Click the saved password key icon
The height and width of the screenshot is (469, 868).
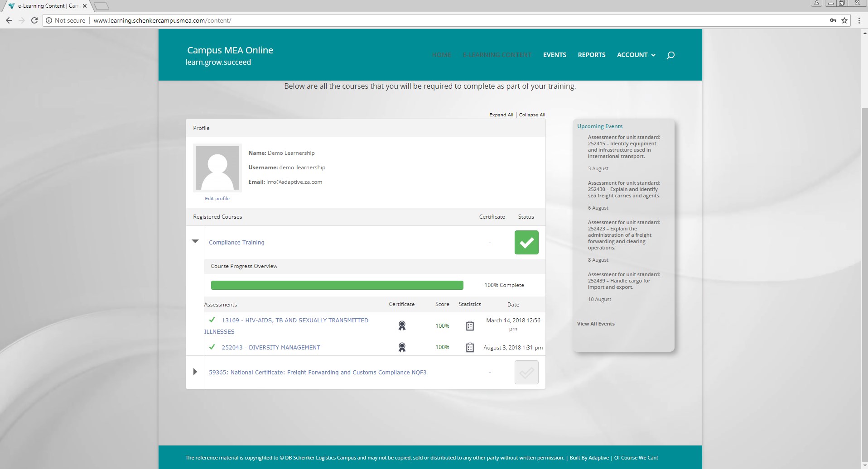pyautogui.click(x=833, y=20)
